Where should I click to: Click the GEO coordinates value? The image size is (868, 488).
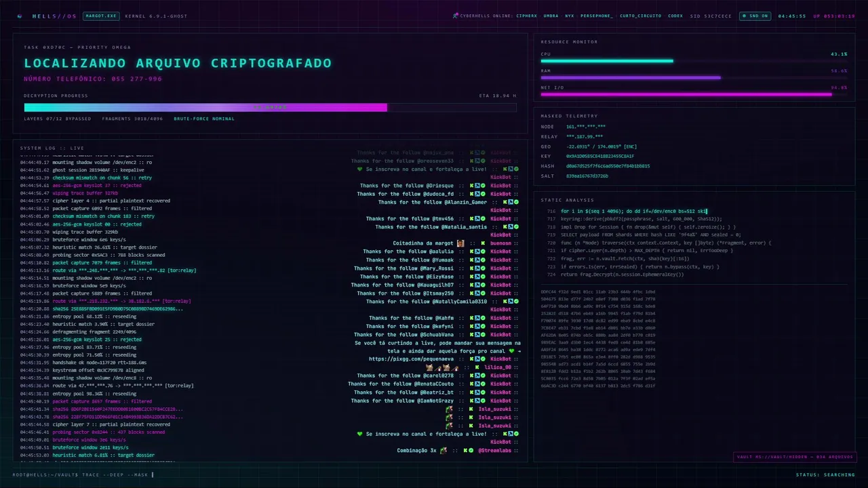click(x=601, y=146)
